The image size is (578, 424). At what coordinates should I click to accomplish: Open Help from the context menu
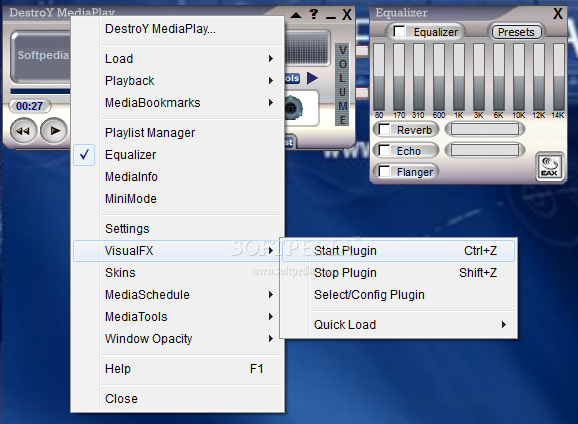178,369
